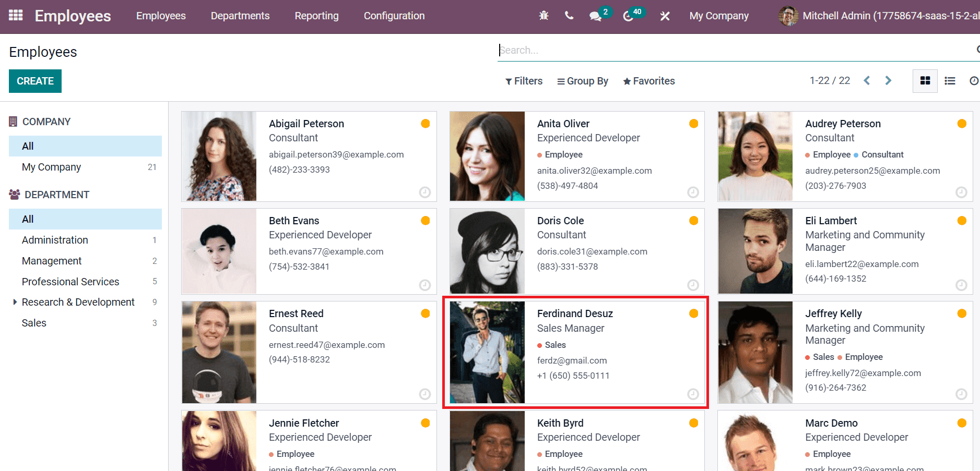Go to next page arrow
Screen dimensions: 980x471
[888, 80]
